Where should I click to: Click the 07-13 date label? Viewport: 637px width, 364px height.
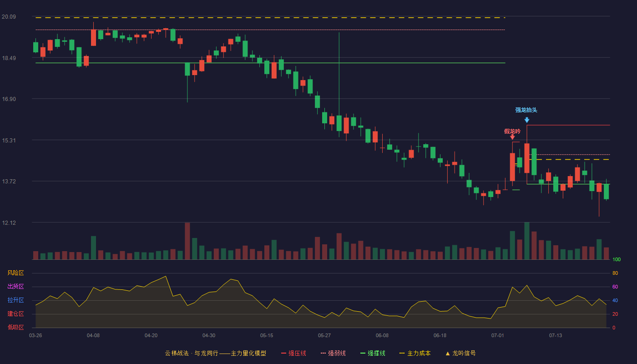pos(556,335)
